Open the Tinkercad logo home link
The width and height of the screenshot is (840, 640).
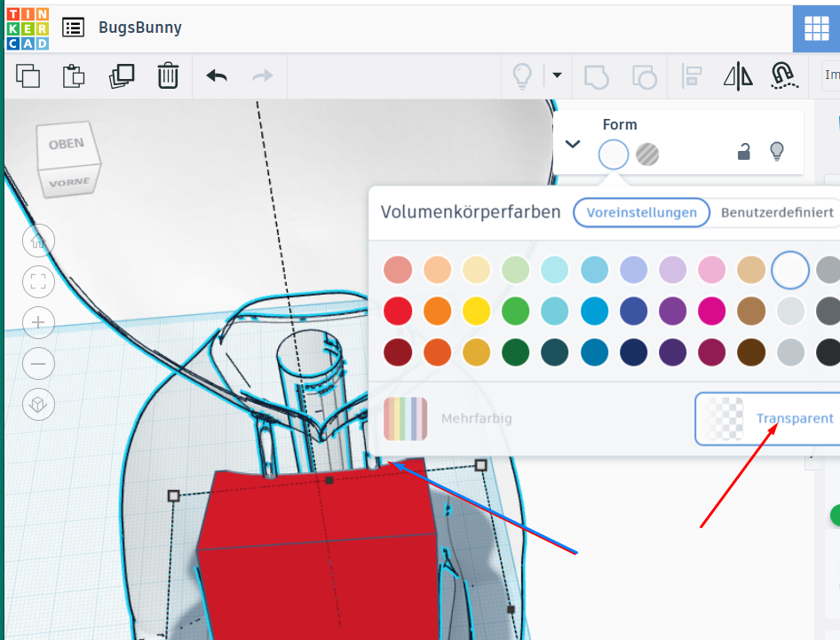[x=28, y=28]
